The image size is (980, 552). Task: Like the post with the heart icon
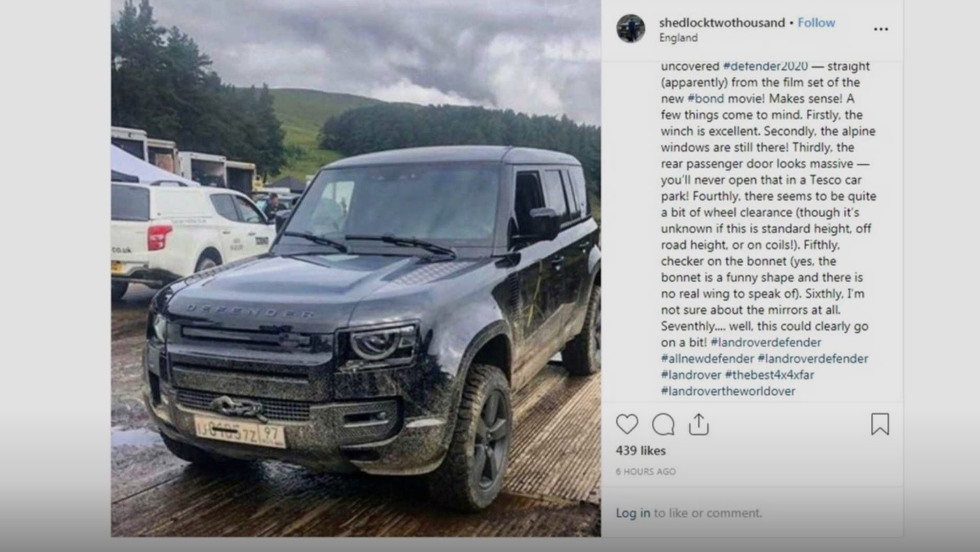(627, 424)
